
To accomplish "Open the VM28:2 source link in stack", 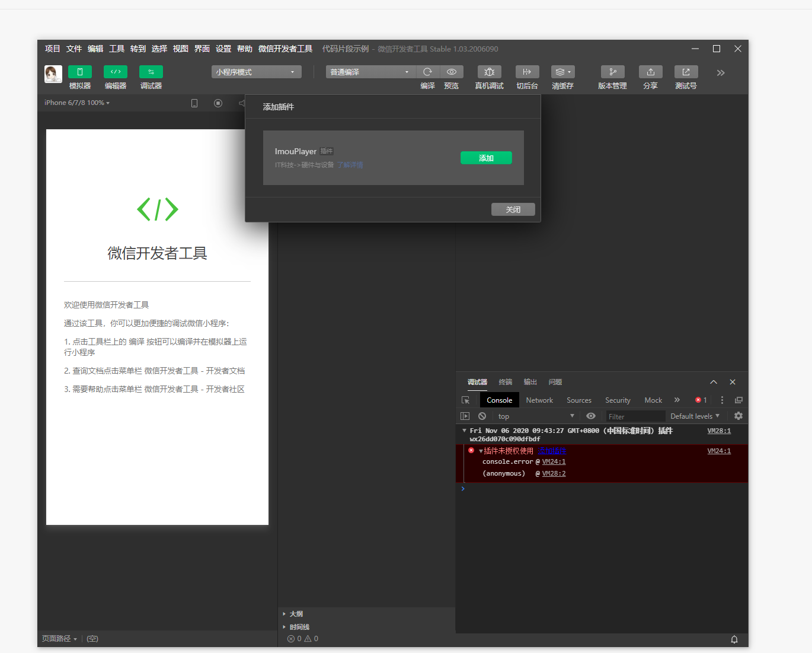I will pyautogui.click(x=554, y=473).
